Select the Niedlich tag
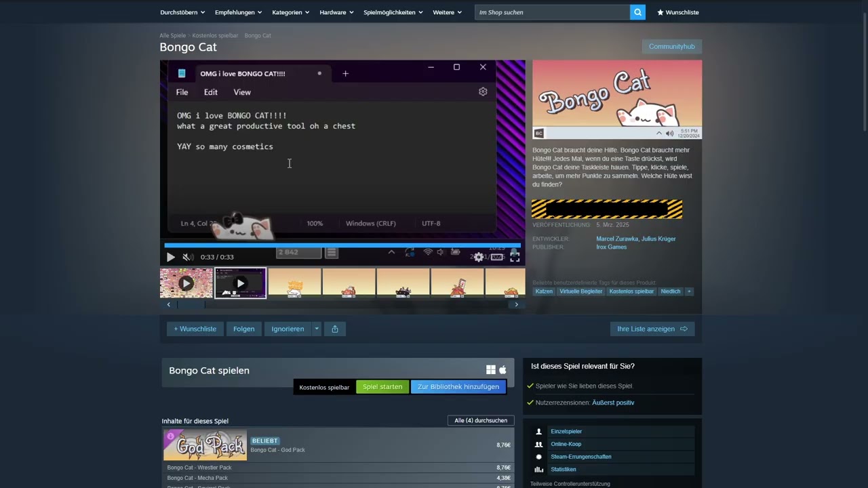868x488 pixels. pyautogui.click(x=671, y=291)
